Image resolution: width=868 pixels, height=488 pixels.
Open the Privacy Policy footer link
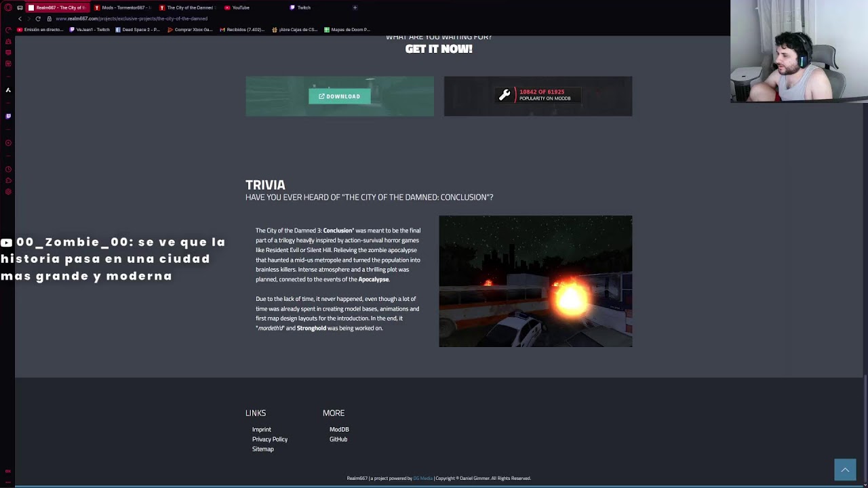[x=270, y=439]
